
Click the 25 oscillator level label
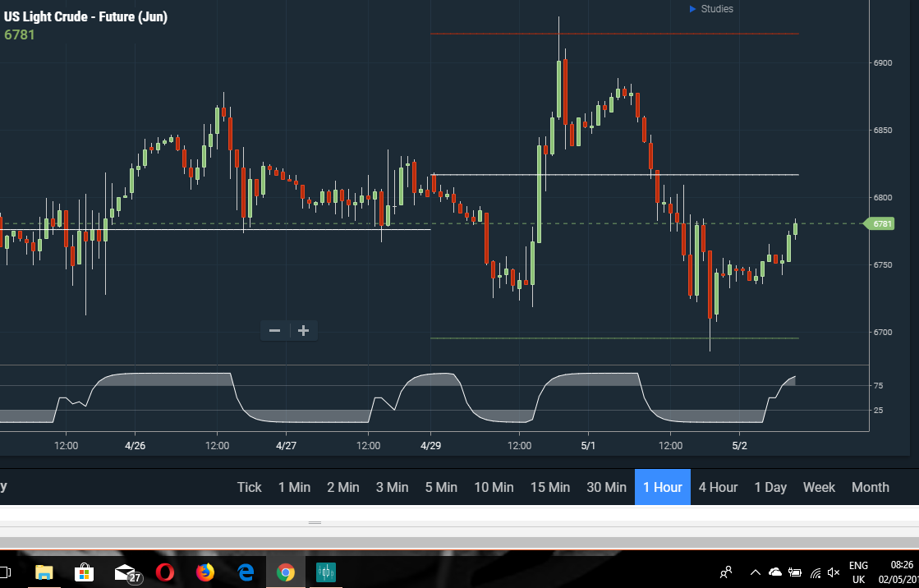click(878, 411)
